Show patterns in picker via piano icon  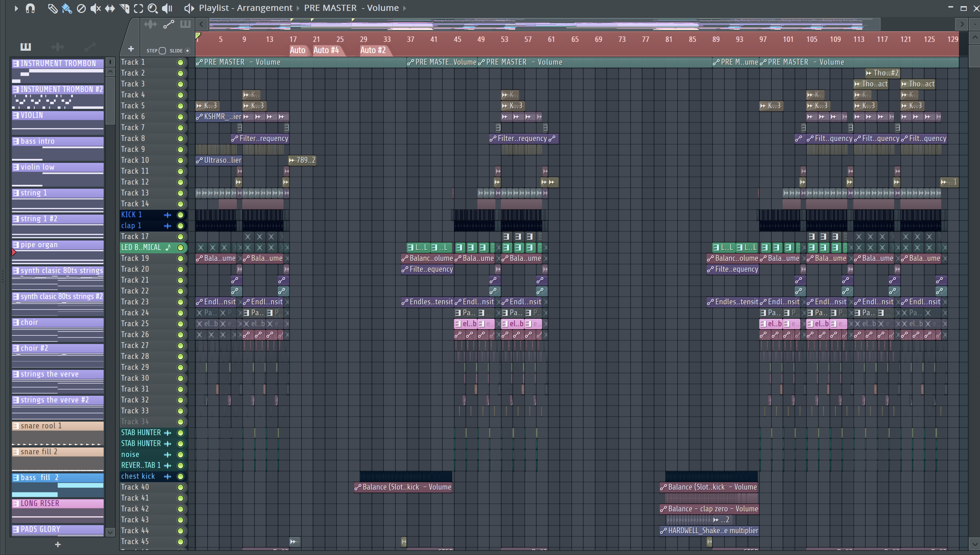pyautogui.click(x=26, y=47)
